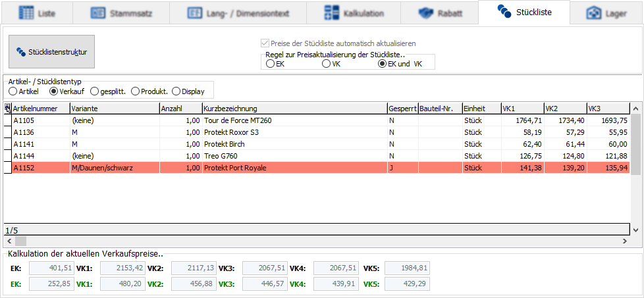Image resolution: width=644 pixels, height=298 pixels.
Task: Click the black EK field 401,51
Action: (x=52, y=269)
